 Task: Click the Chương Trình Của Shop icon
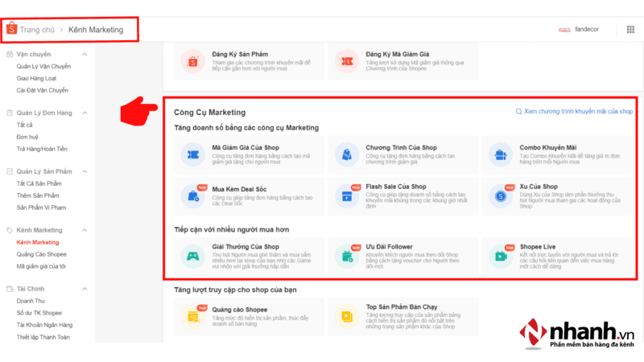347,154
